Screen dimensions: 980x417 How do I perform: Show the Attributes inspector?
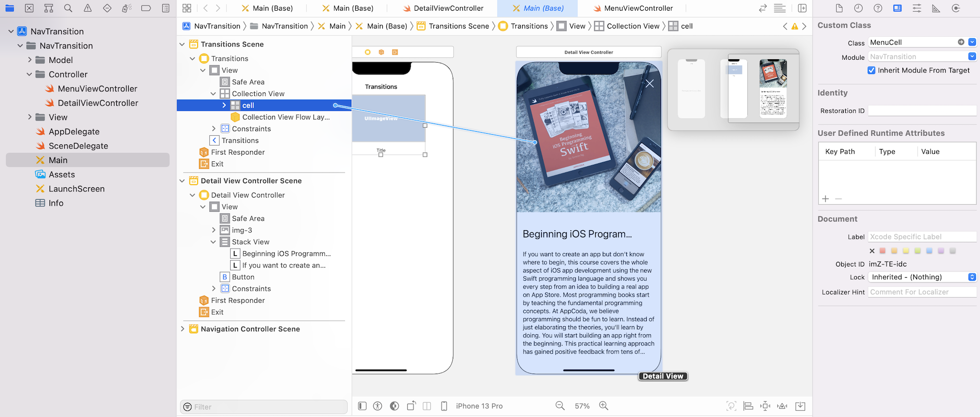(x=917, y=8)
